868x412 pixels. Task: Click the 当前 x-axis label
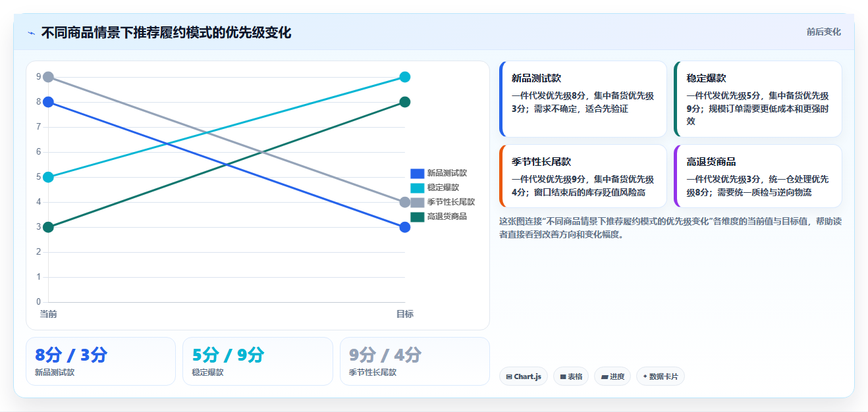[x=48, y=314]
